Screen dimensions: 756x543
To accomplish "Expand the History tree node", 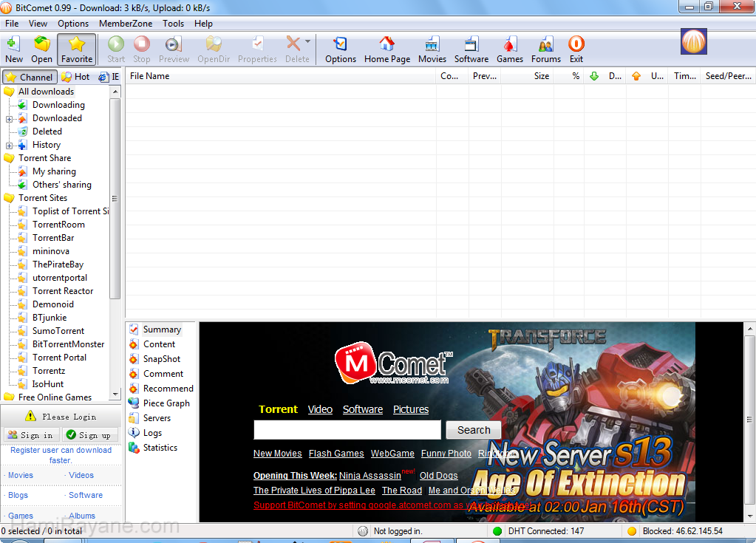I will click(9, 146).
